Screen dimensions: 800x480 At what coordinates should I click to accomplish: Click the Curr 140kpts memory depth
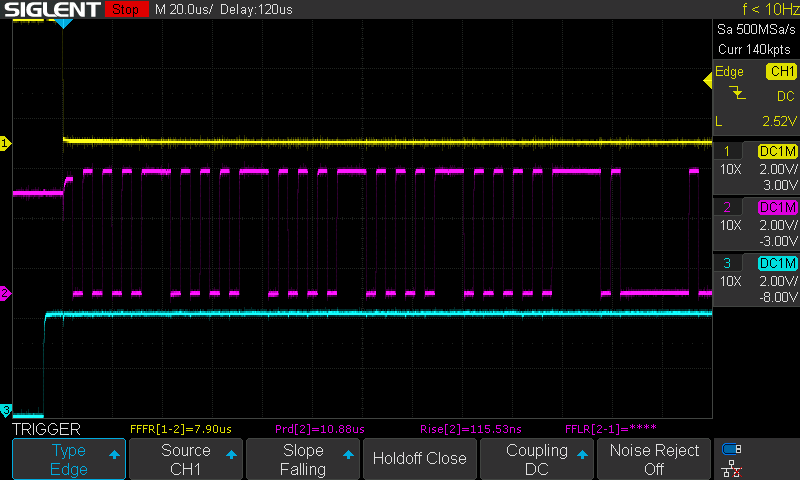point(754,49)
